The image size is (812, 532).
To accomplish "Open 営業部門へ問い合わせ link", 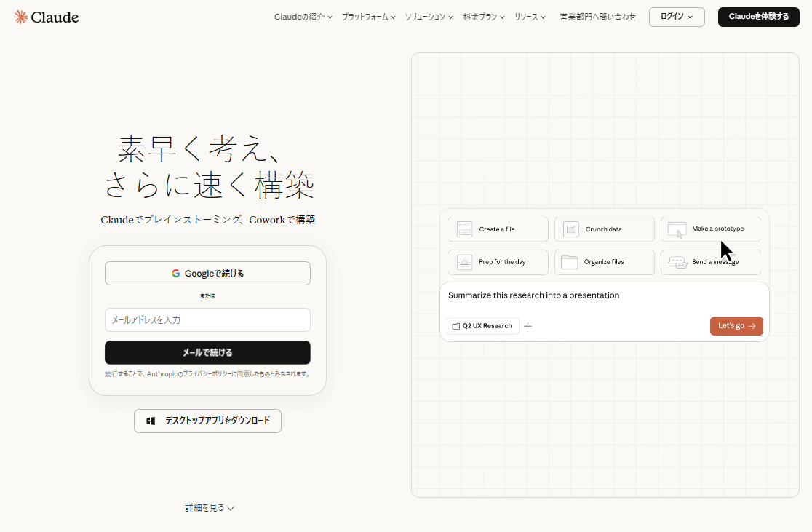I will (x=597, y=17).
